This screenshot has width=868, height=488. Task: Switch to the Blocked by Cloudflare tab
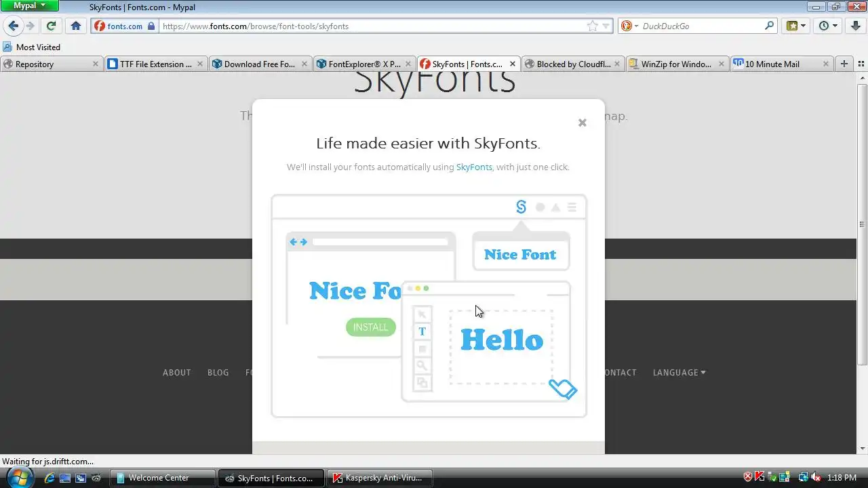(573, 64)
